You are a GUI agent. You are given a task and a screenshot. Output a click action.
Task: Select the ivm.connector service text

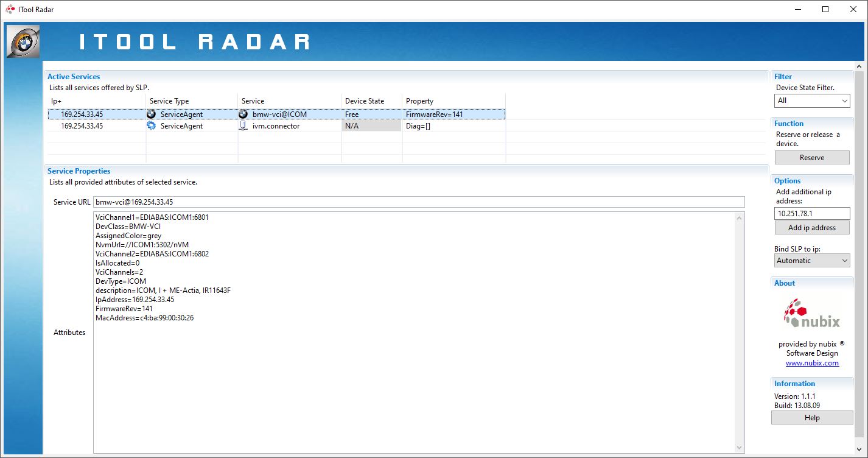[x=276, y=126]
